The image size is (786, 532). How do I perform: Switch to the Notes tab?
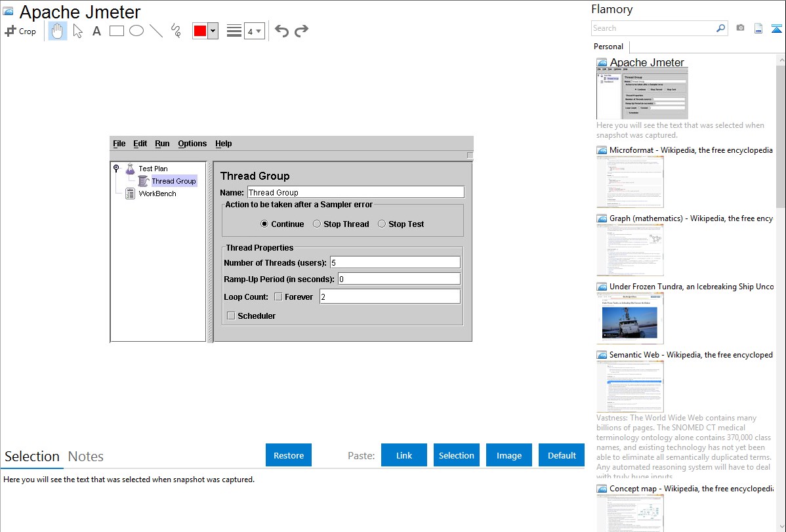pyautogui.click(x=86, y=457)
